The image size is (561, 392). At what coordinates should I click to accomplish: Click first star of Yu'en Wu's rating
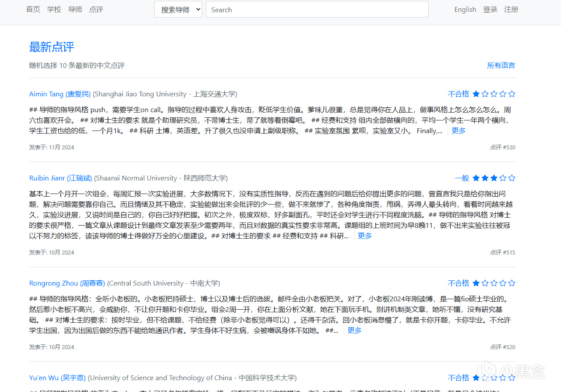pyautogui.click(x=476, y=378)
